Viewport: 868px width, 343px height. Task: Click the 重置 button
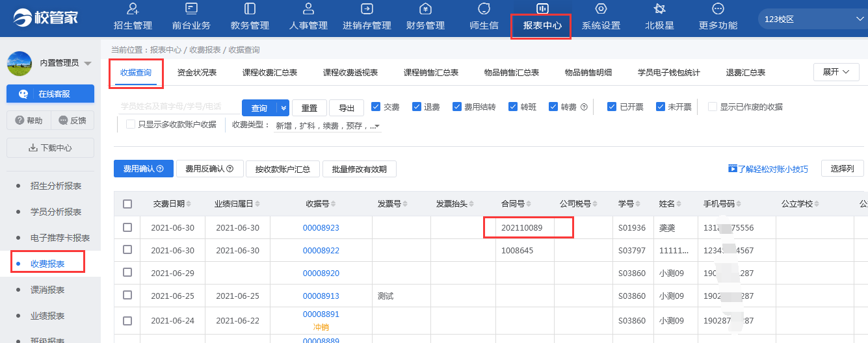click(309, 108)
